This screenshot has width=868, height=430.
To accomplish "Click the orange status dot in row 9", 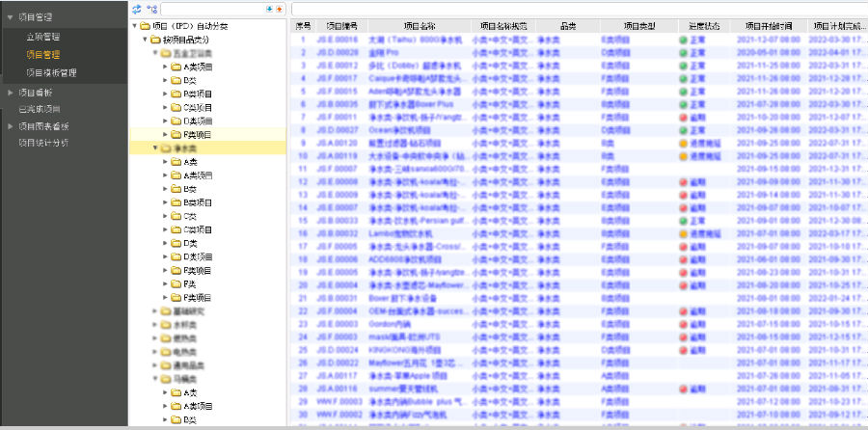I will pyautogui.click(x=683, y=142).
